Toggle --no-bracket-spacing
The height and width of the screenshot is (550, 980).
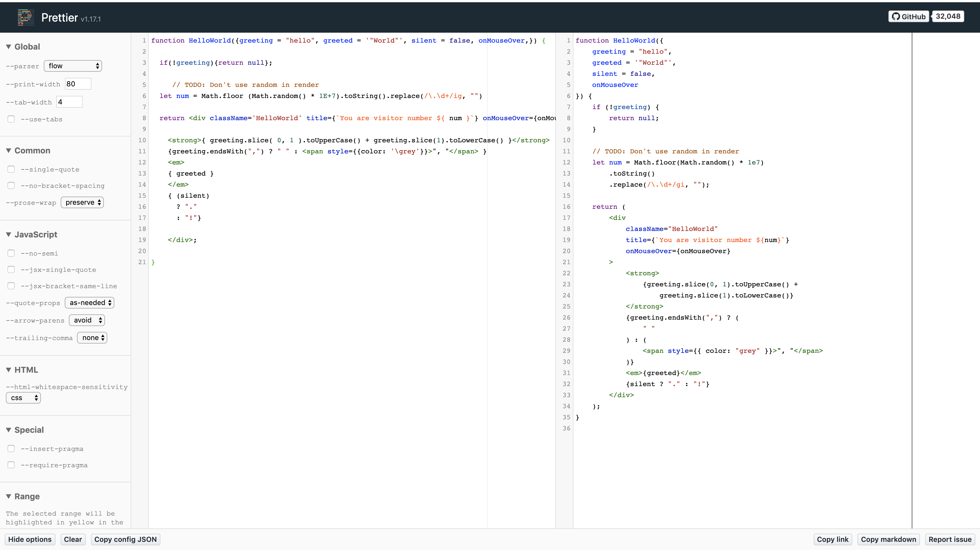point(11,185)
